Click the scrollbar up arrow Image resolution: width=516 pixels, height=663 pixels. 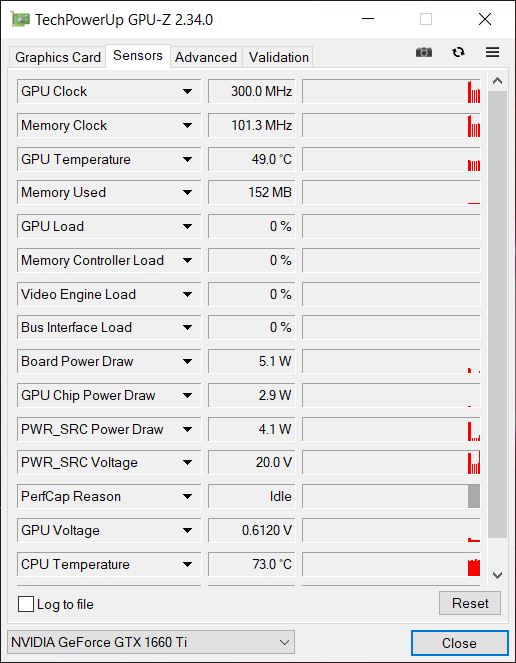[x=497, y=81]
